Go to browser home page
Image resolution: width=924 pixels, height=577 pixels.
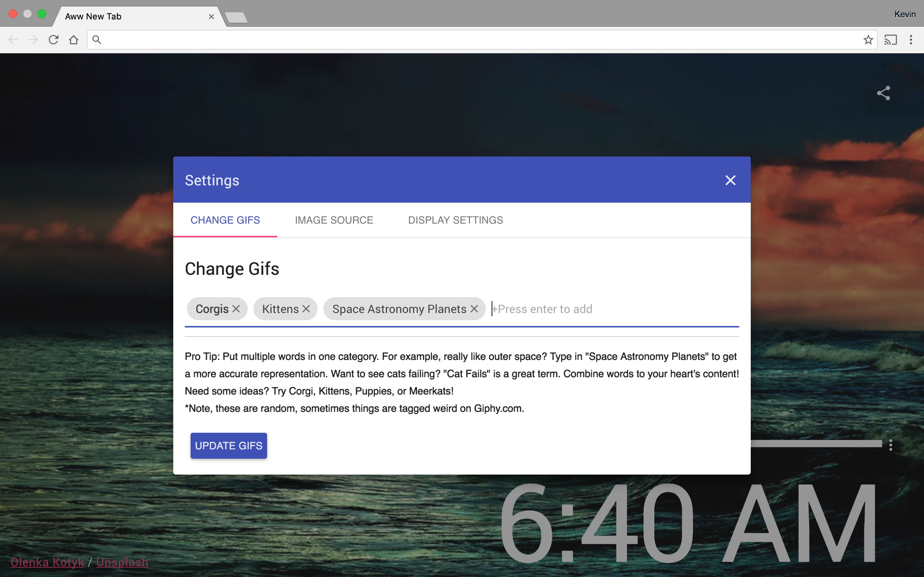pyautogui.click(x=74, y=40)
